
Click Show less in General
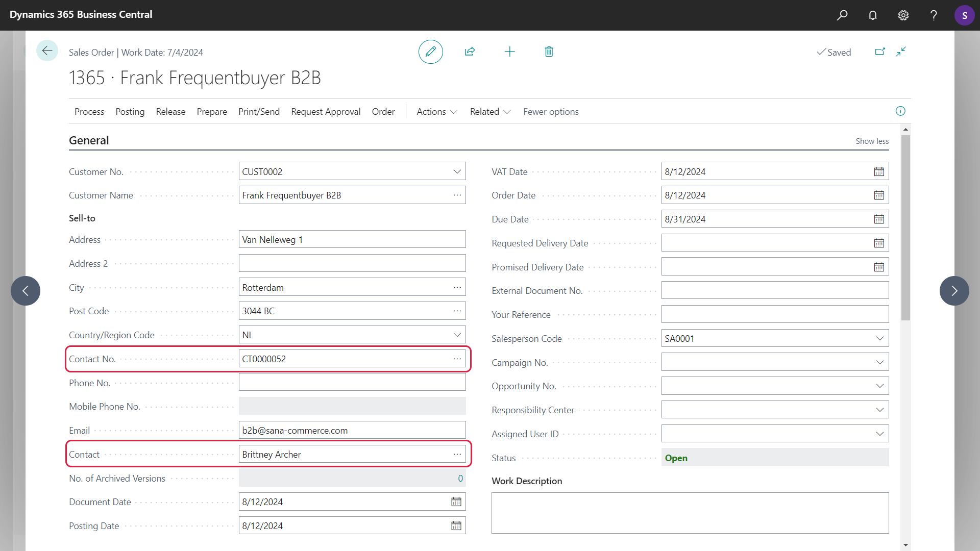(x=872, y=141)
